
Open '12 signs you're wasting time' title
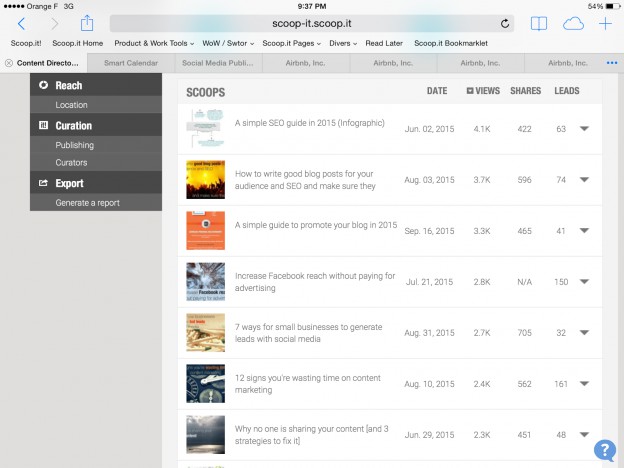click(x=308, y=384)
